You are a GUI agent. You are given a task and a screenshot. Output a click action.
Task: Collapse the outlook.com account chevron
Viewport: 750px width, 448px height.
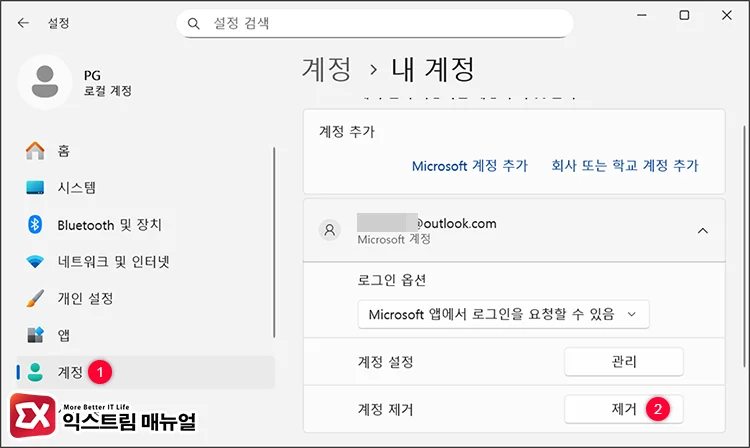[x=702, y=231]
